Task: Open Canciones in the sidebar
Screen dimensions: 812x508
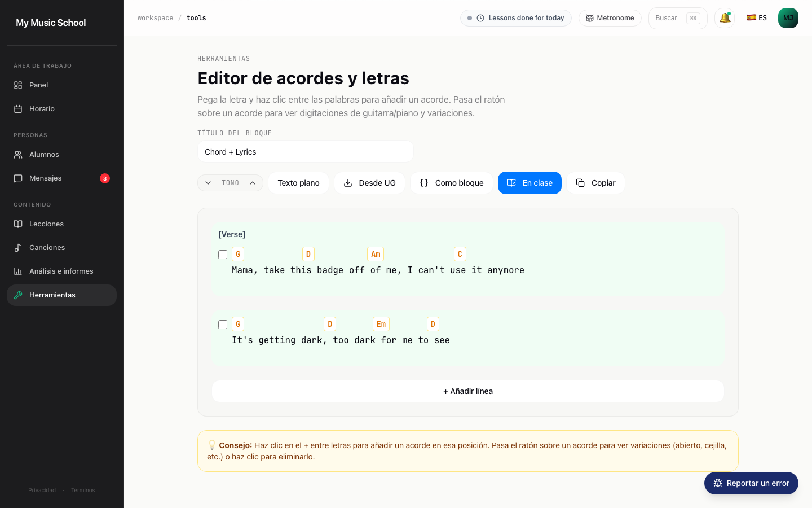Action: tap(61, 248)
